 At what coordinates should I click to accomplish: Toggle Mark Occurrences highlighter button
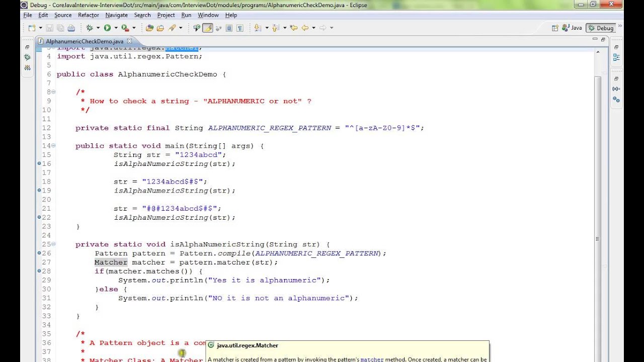click(x=207, y=28)
